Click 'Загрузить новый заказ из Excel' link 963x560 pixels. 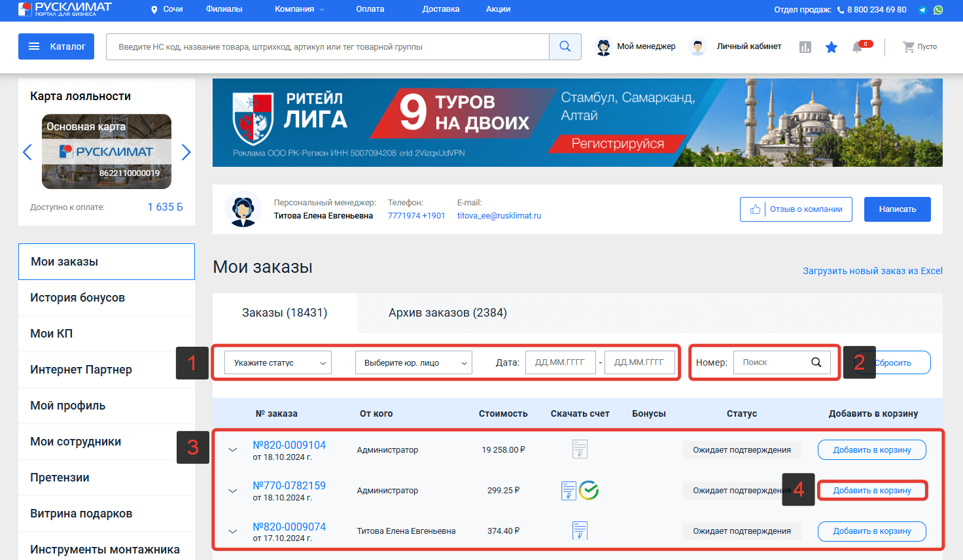[x=872, y=271]
